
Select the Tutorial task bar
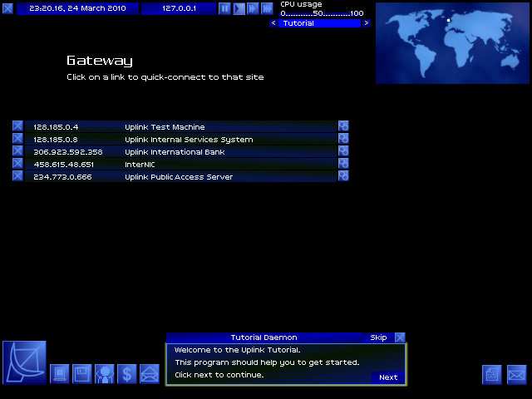(x=319, y=23)
